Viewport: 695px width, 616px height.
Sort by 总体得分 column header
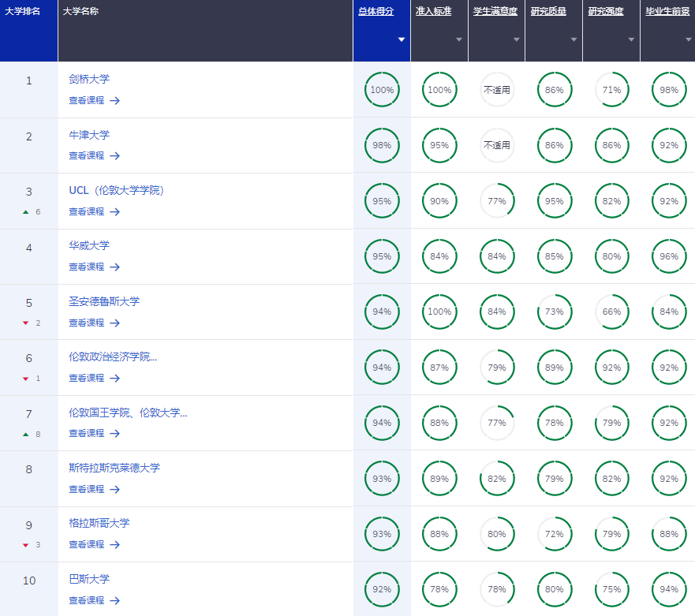[x=376, y=12]
